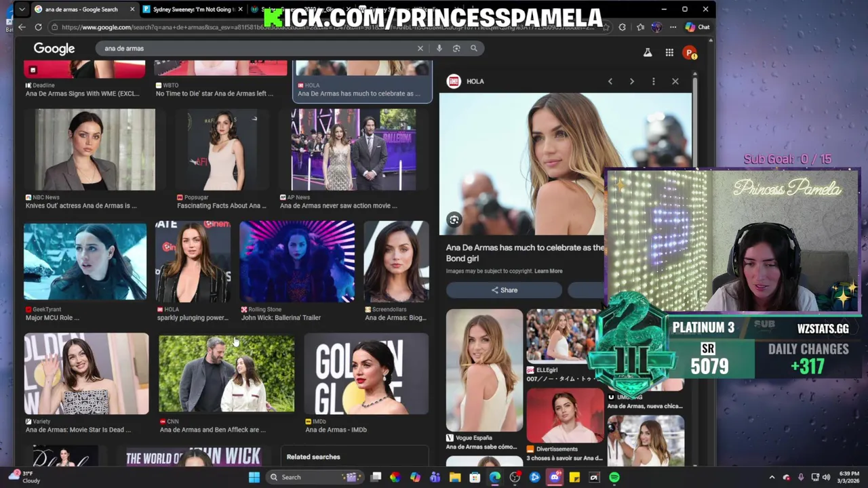This screenshot has height=488, width=868.
Task: Open browser three-dot settings menu
Action: [673, 27]
